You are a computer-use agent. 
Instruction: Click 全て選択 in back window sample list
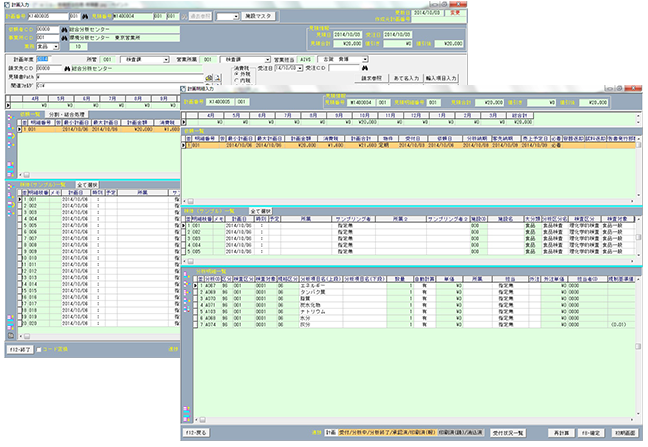(87, 185)
